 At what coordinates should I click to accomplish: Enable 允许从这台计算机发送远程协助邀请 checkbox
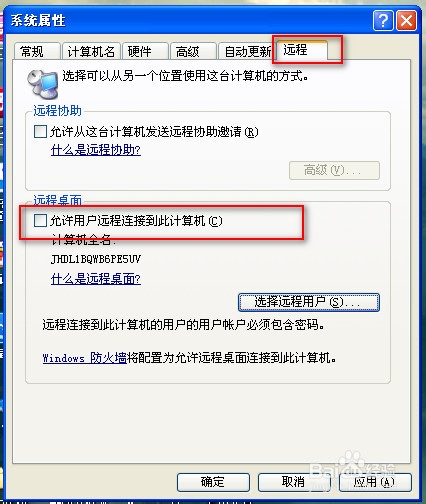pyautogui.click(x=40, y=131)
